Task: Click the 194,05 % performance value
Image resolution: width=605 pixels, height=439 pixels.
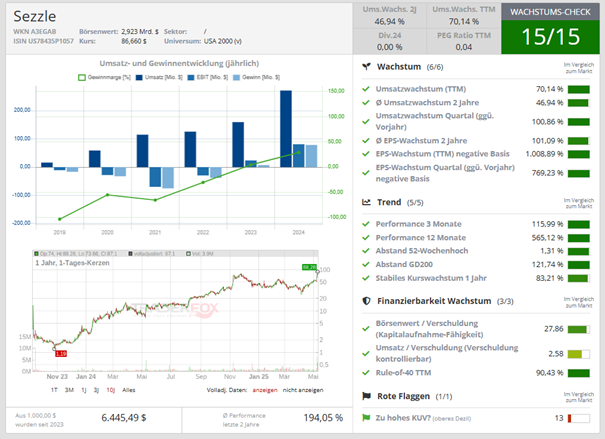Action: pyautogui.click(x=323, y=418)
